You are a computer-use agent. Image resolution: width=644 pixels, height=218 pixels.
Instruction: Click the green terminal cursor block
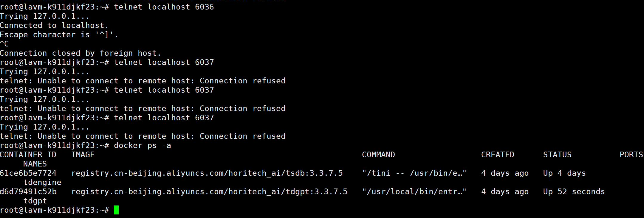(116, 210)
